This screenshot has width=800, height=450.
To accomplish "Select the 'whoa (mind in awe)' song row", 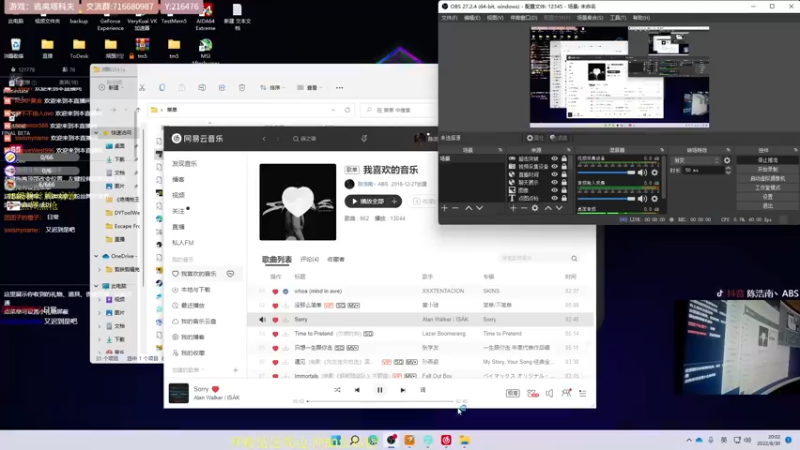I will tap(420, 291).
